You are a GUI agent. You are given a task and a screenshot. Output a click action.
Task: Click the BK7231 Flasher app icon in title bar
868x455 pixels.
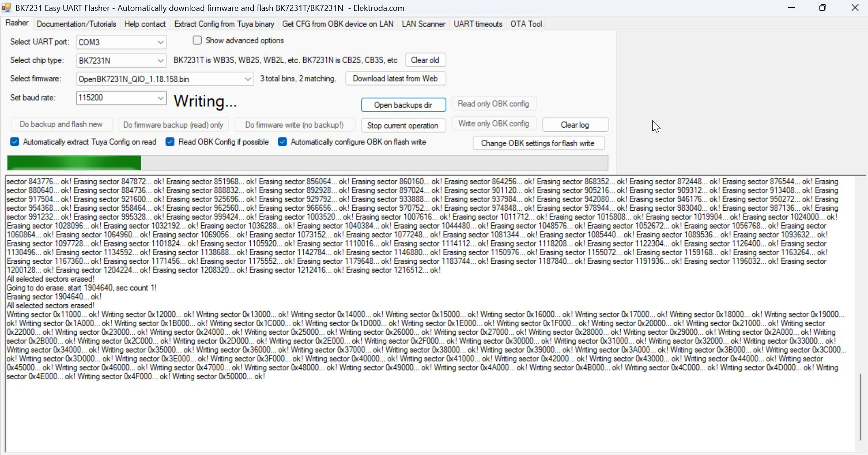pos(6,8)
